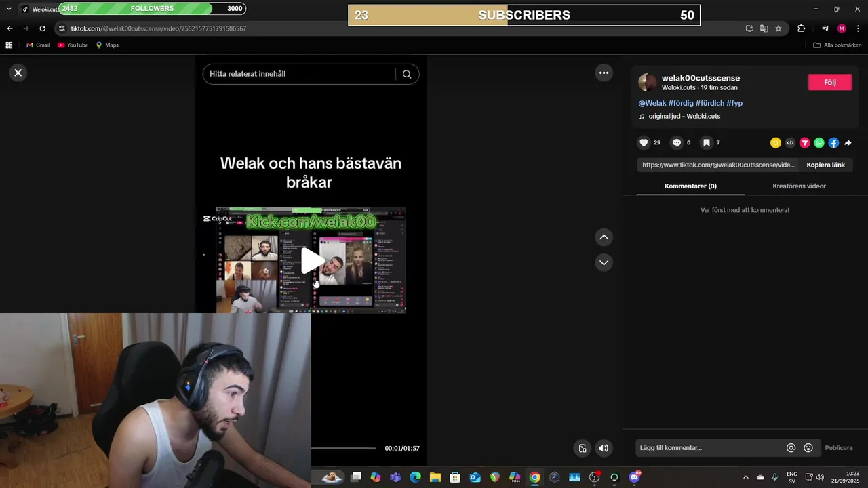Viewport: 868px width, 488px height.
Task: Open Outlook in taskbar
Action: click(x=475, y=477)
